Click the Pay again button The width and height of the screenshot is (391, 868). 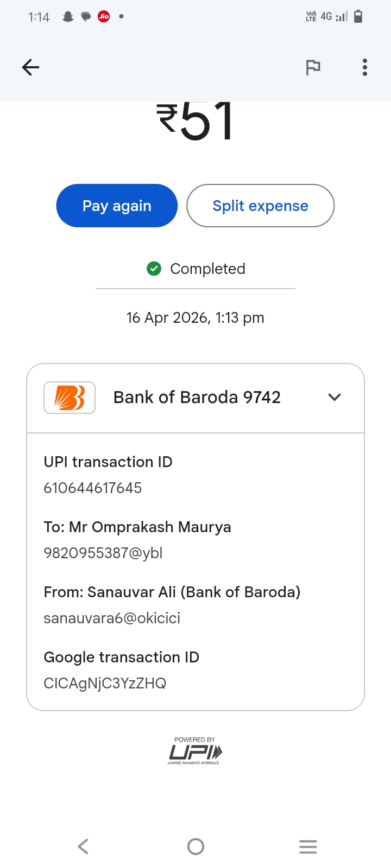coord(117,206)
